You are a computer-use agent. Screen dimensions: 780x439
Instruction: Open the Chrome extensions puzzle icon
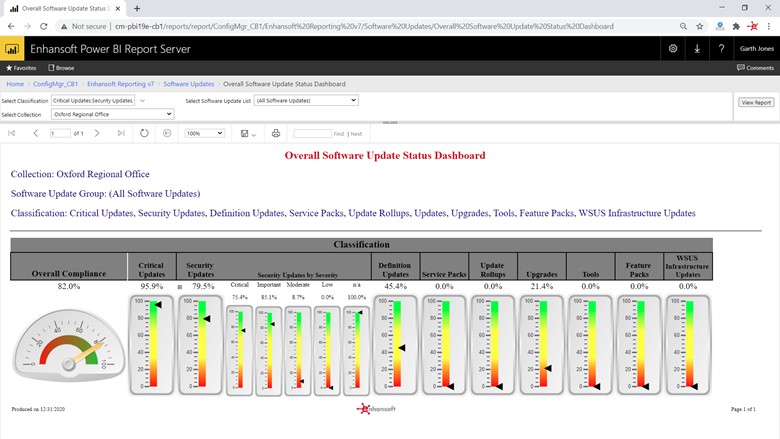(735, 26)
